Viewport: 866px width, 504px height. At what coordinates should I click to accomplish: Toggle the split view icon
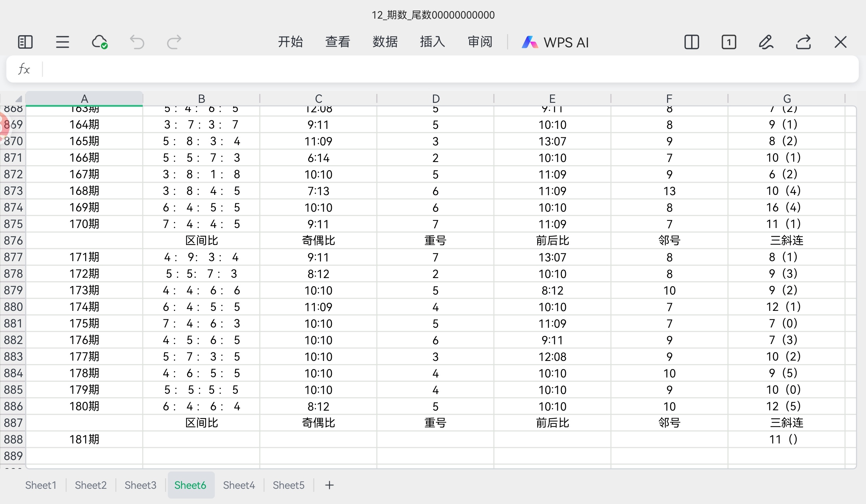click(x=691, y=42)
